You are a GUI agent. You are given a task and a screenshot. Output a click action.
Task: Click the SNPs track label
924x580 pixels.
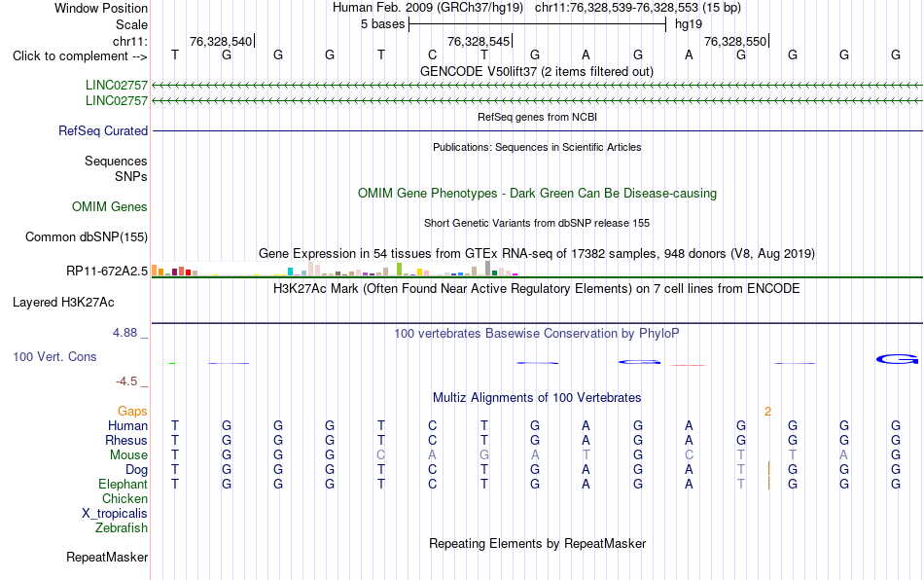(x=131, y=176)
